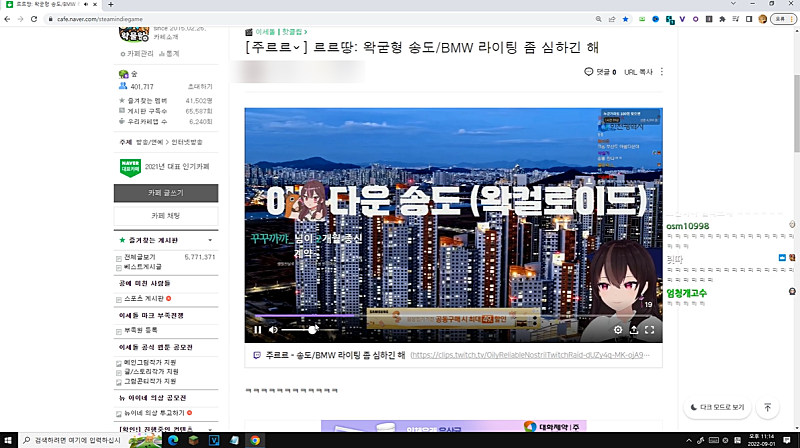Image resolution: width=800 pixels, height=448 pixels.
Task: Open osm10998 chat user name
Action: [687, 226]
